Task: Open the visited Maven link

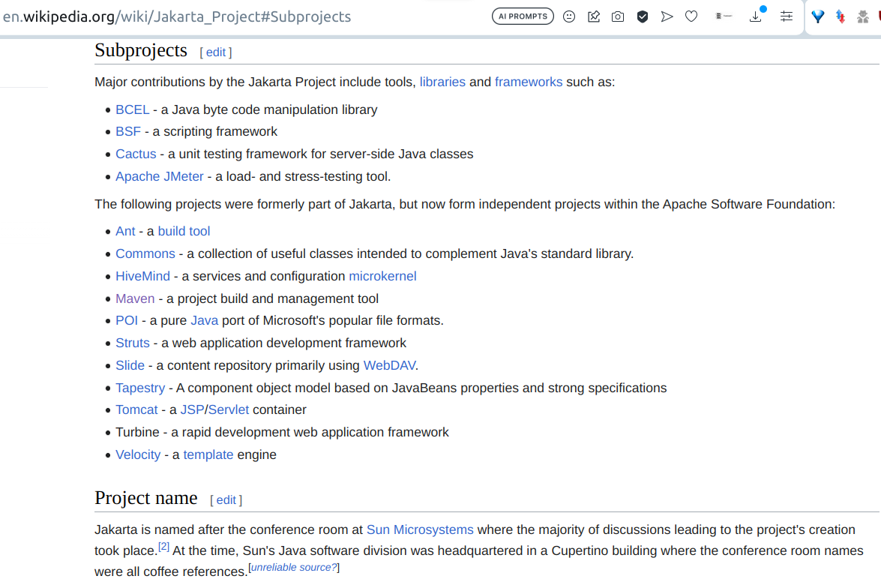Action: (135, 298)
